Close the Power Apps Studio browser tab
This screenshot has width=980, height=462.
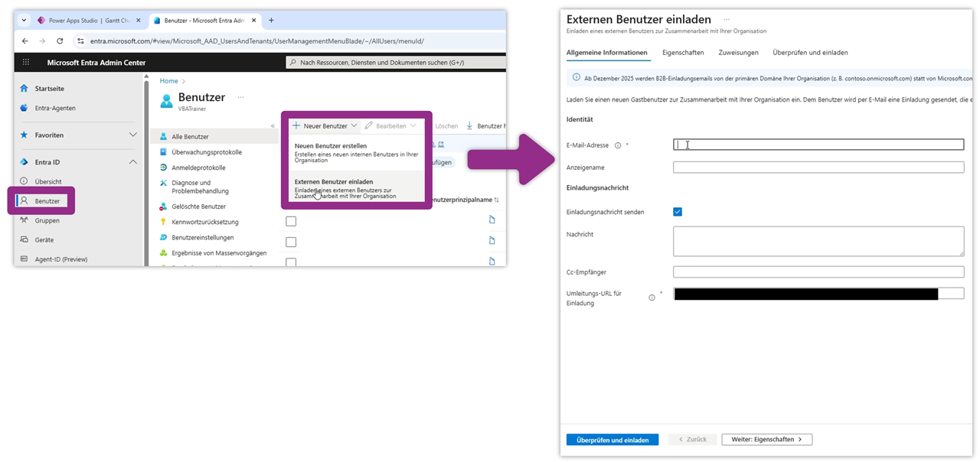[139, 21]
